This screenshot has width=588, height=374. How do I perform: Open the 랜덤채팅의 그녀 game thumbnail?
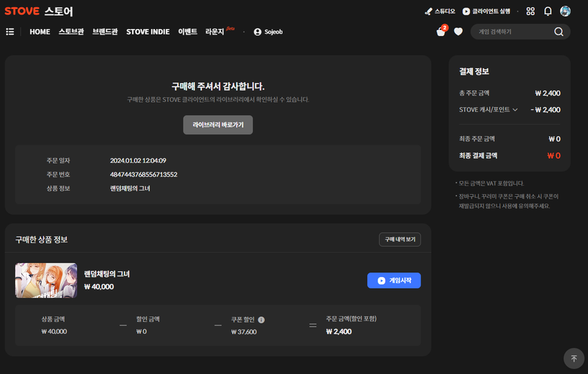(46, 280)
